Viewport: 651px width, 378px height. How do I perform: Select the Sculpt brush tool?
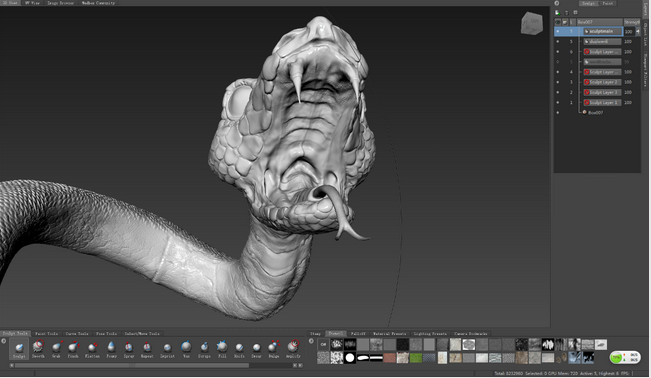point(19,349)
